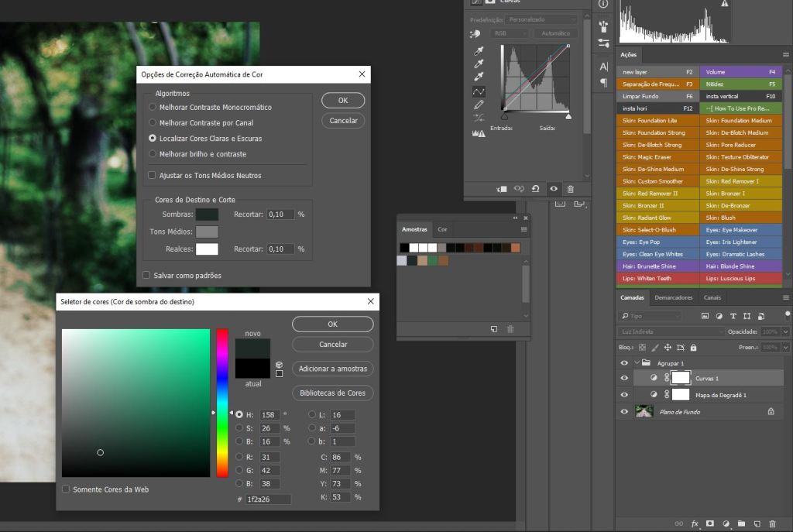Switch to the Cor tab
Screen dimensions: 793x532
click(x=442, y=229)
